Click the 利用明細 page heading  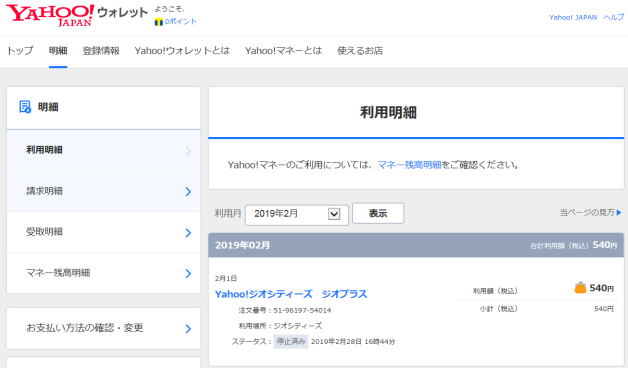[x=388, y=113]
